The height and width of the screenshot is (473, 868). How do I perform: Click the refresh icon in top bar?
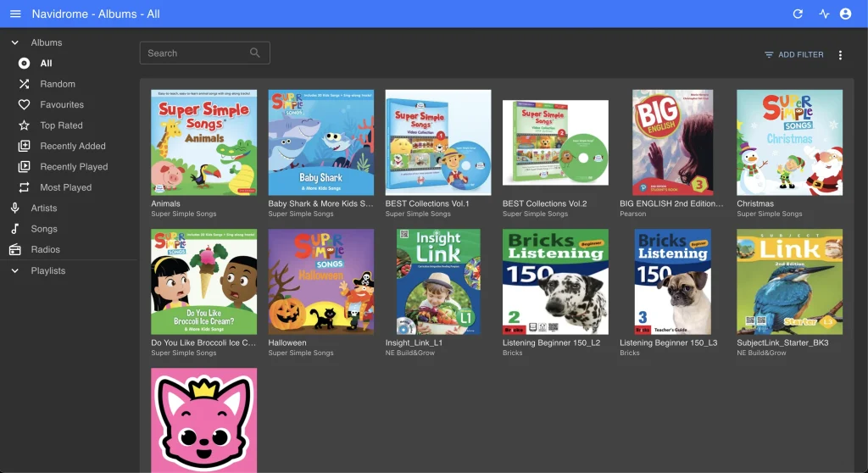pos(798,14)
